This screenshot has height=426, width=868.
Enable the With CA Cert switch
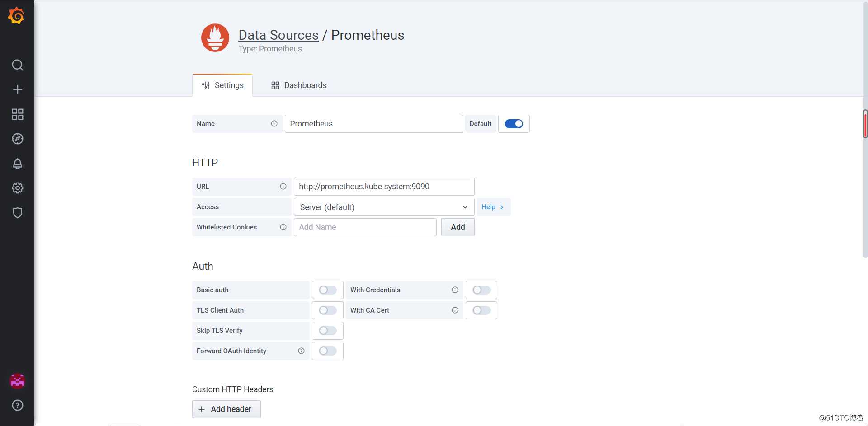pyautogui.click(x=481, y=310)
